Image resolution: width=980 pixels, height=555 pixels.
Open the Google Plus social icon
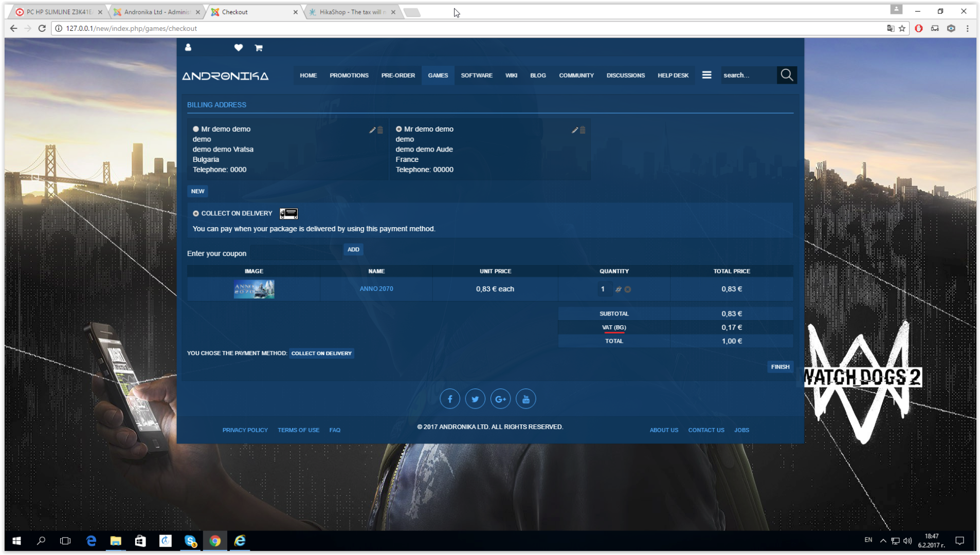click(500, 399)
